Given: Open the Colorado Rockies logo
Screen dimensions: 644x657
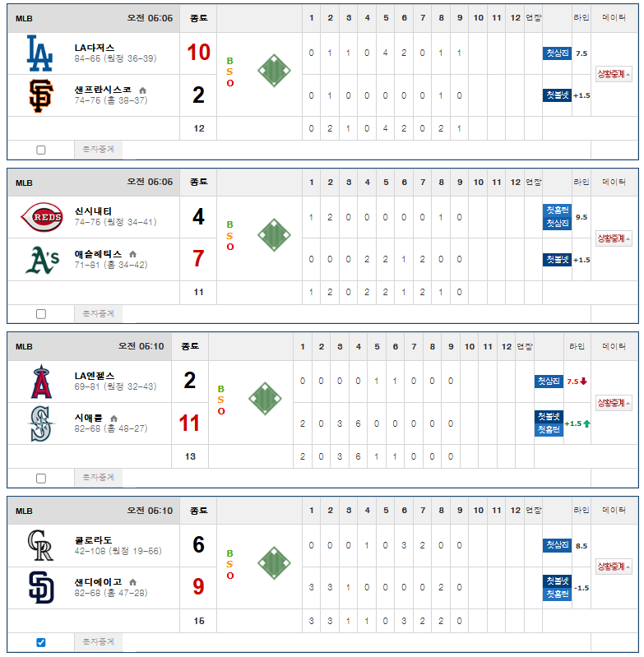Looking at the screenshot, I should pos(40,545).
